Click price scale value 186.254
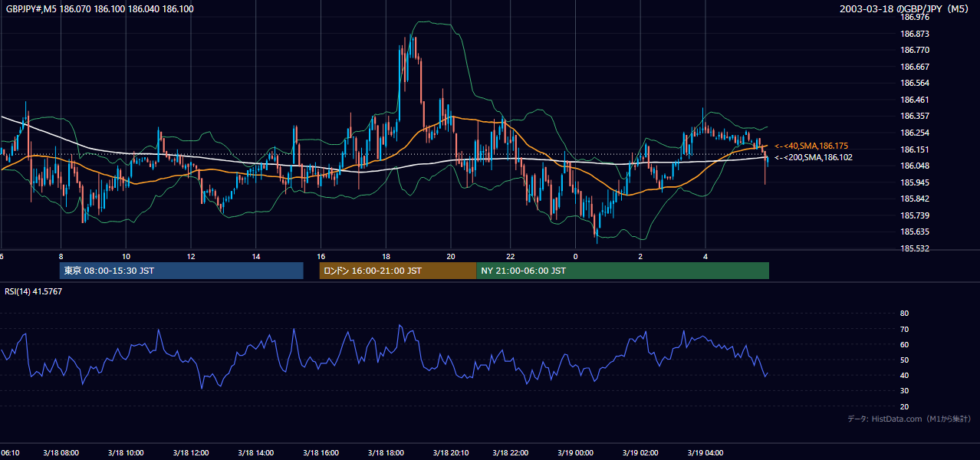Viewport: 980px width, 460px height. click(915, 133)
